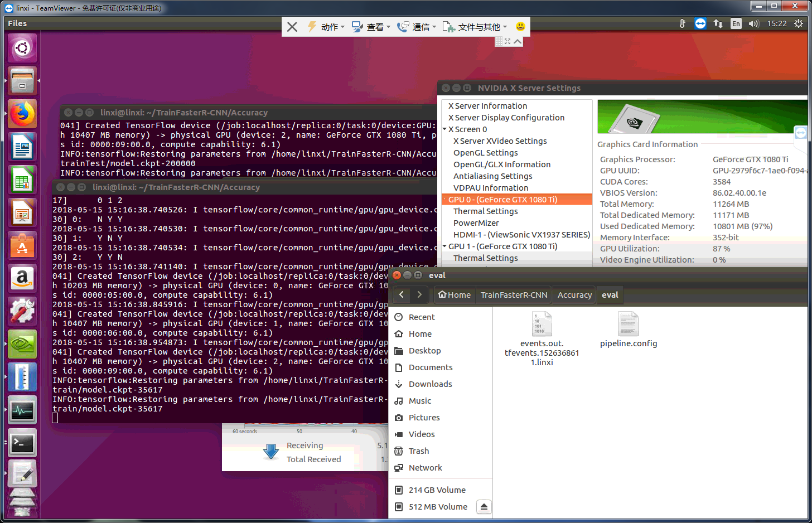The height and width of the screenshot is (523, 812).
Task: Select Antialiasing Settings entry
Action: pos(492,176)
